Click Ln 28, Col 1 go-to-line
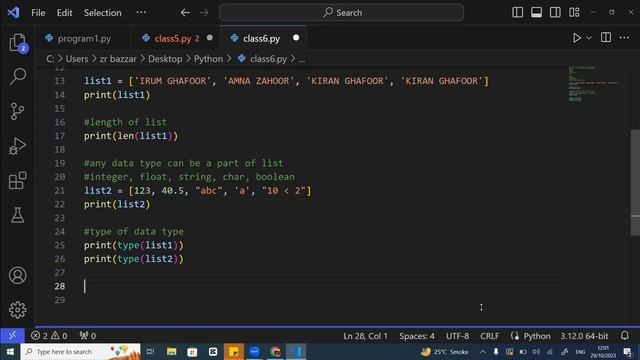640x360 pixels. [365, 336]
